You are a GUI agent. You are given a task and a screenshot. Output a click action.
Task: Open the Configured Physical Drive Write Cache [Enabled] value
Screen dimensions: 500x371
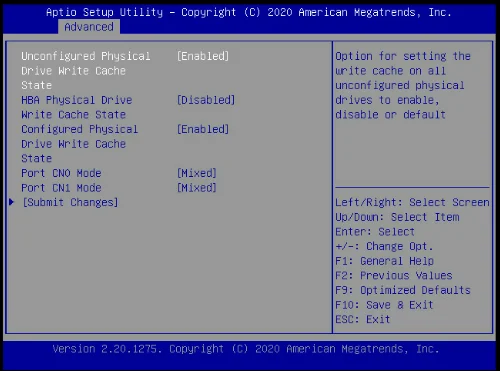pyautogui.click(x=203, y=129)
